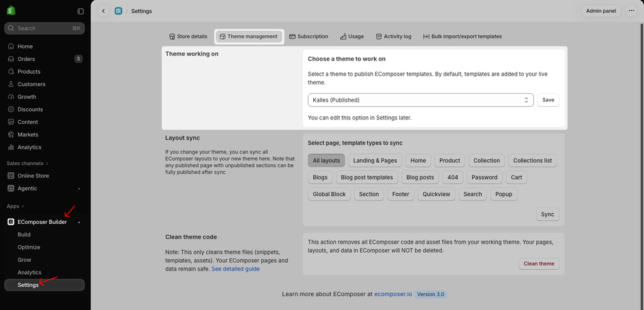Click the Discounts percent icon

point(11,109)
